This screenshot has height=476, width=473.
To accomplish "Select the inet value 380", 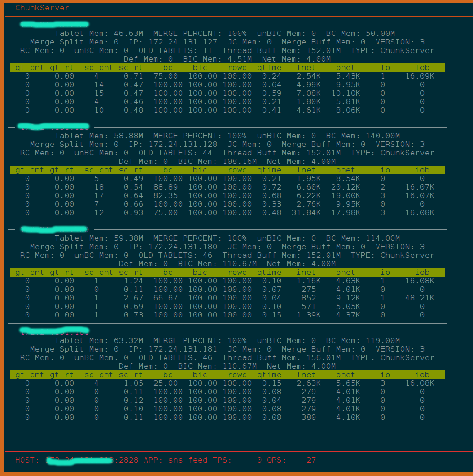I will click(309, 418).
